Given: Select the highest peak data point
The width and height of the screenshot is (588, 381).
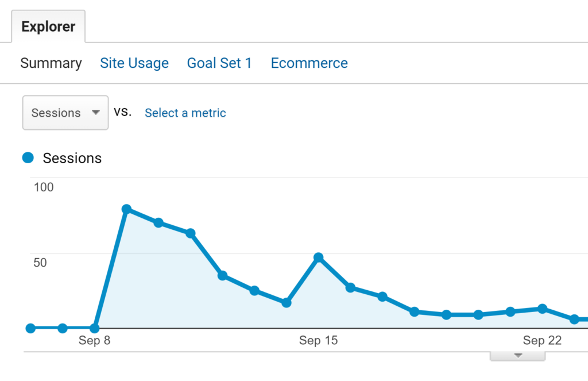Looking at the screenshot, I should click(127, 209).
